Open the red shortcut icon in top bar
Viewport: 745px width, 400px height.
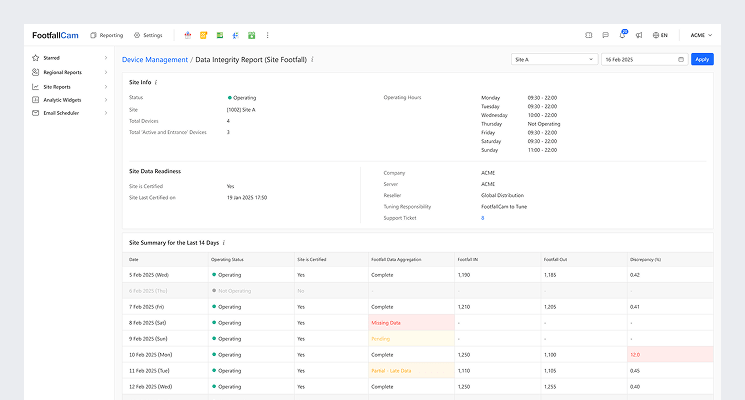click(190, 35)
